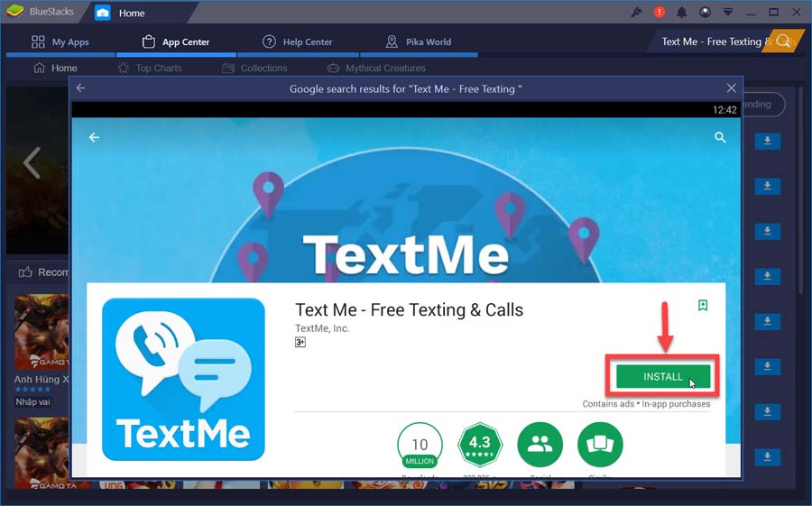Go back with Play Store back arrow

pyautogui.click(x=94, y=137)
